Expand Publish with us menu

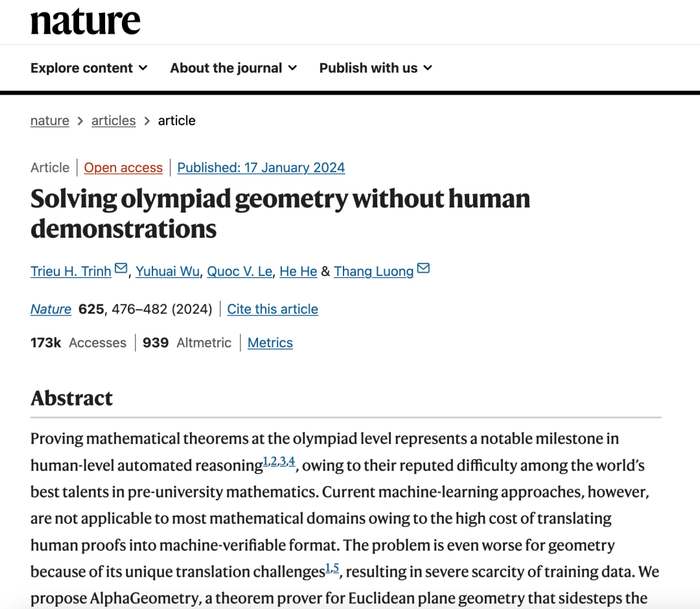click(375, 68)
